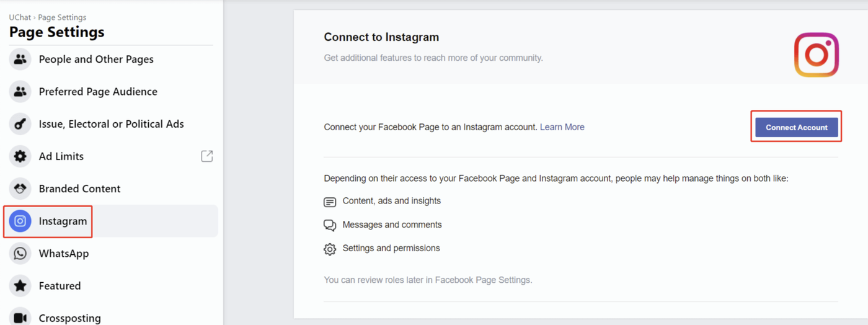Screen dimensions: 868x325
Task: Open Issue, Electoral or Political Ads settings
Action: click(111, 124)
